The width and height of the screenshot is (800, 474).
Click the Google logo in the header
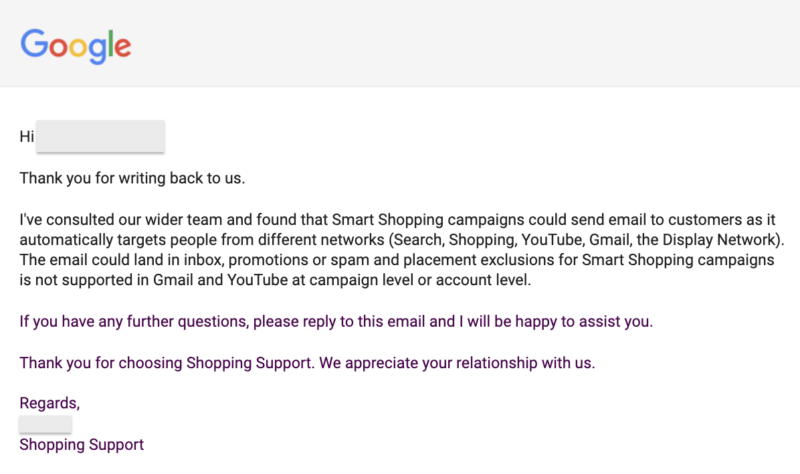click(76, 45)
